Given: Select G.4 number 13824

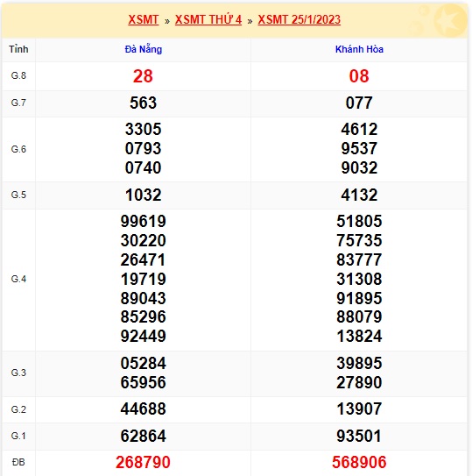Looking at the screenshot, I should point(359,336).
